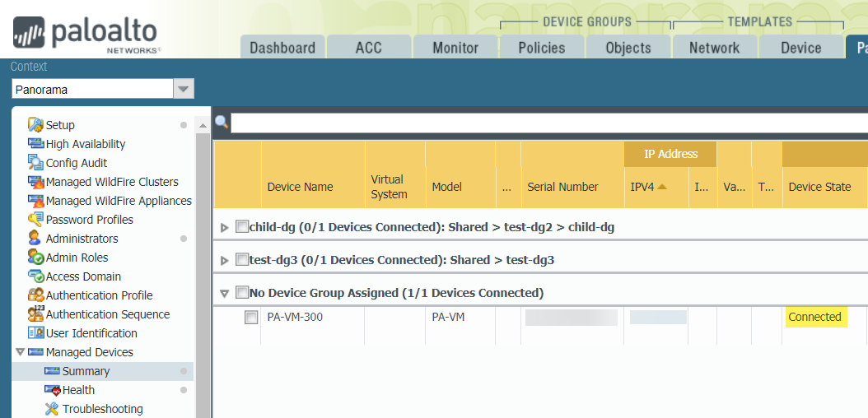Click the Managed WildFire Clusters icon
The height and width of the screenshot is (418, 868).
pyautogui.click(x=35, y=182)
